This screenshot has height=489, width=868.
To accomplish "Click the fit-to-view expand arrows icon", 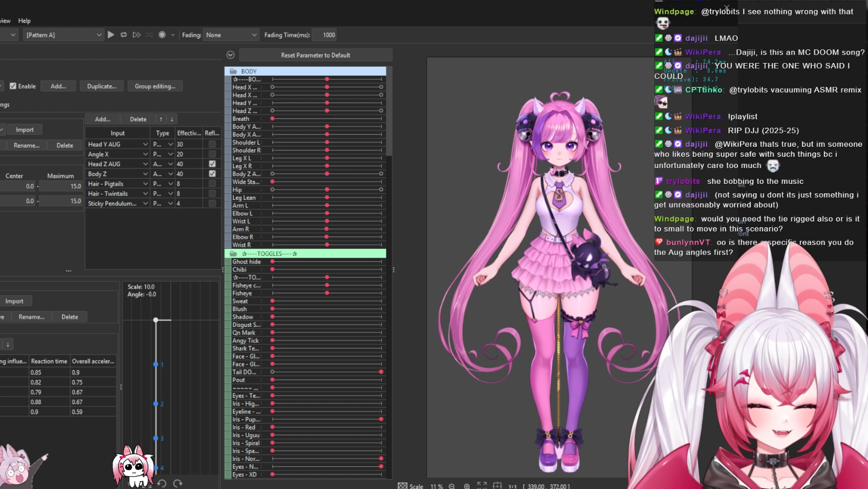I will (x=482, y=485).
